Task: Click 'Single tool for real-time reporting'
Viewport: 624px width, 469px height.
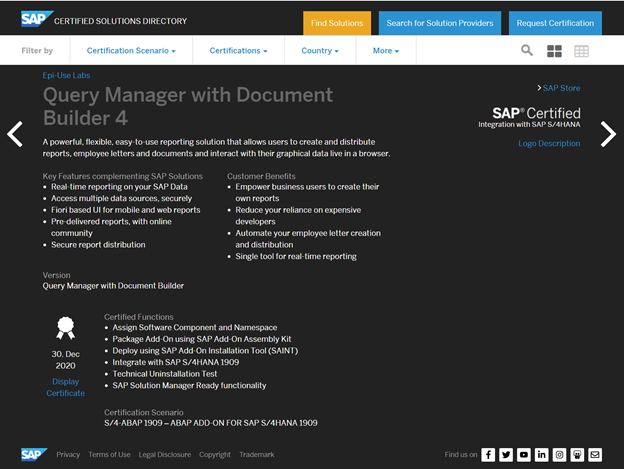Action: pyautogui.click(x=296, y=256)
